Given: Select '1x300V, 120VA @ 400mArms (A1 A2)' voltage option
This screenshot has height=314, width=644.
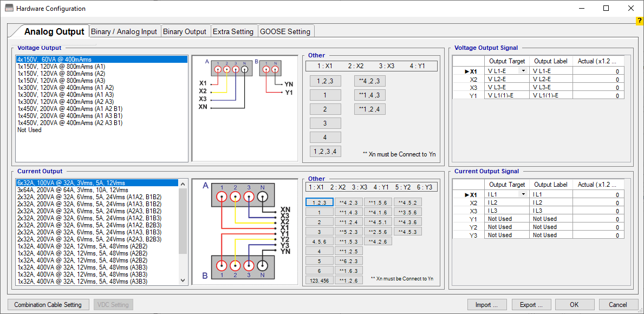Looking at the screenshot, I should click(66, 88).
